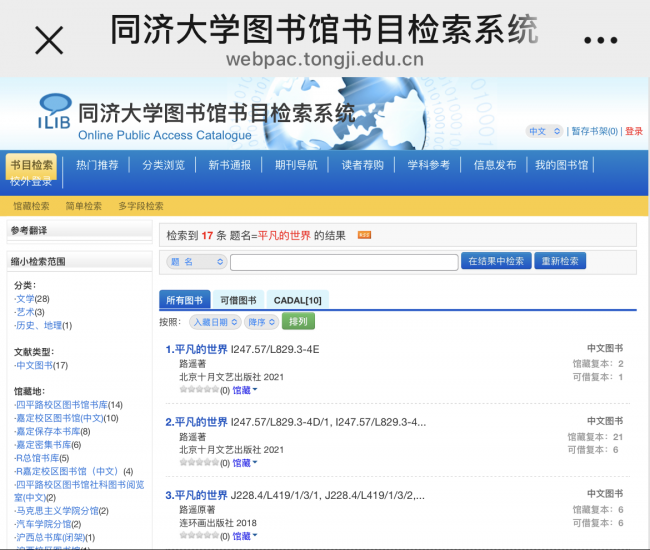Filter results by 文学 category link
The image size is (650, 550).
pyautogui.click(x=25, y=299)
